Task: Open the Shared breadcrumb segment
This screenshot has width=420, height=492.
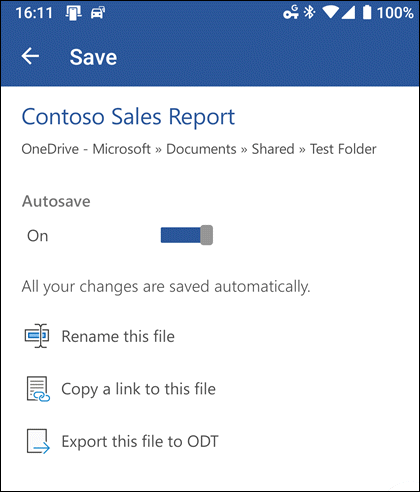Action: (x=273, y=149)
